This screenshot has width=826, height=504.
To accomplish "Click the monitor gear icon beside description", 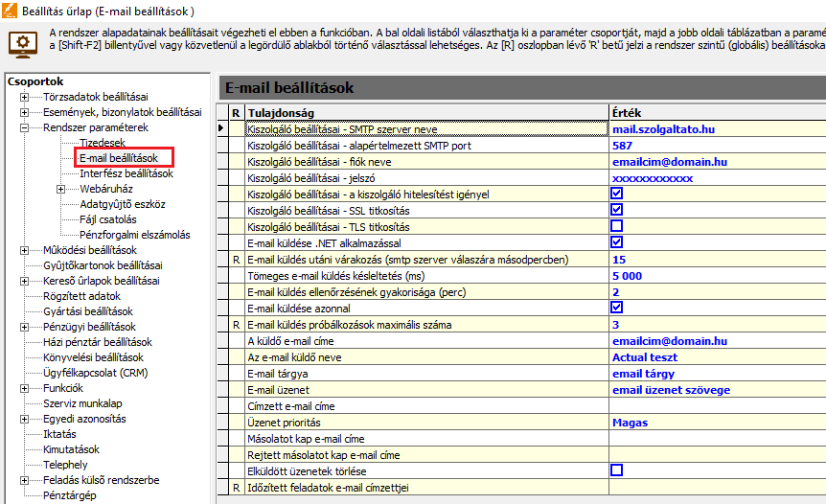I will click(21, 45).
